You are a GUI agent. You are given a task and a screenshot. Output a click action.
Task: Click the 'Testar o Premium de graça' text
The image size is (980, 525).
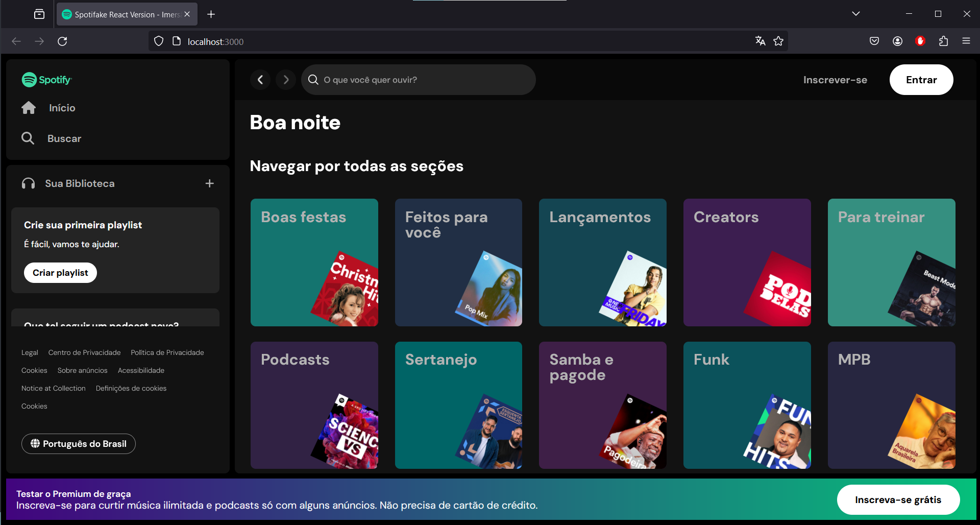[x=73, y=494]
